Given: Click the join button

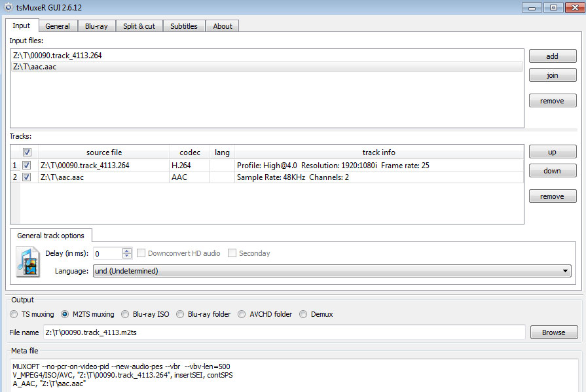Looking at the screenshot, I should click(553, 75).
